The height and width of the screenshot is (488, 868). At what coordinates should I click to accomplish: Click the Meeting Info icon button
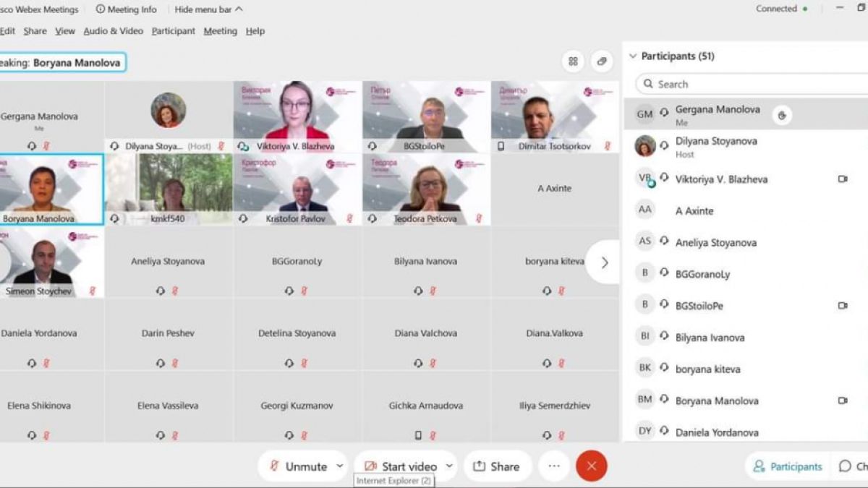tap(126, 9)
